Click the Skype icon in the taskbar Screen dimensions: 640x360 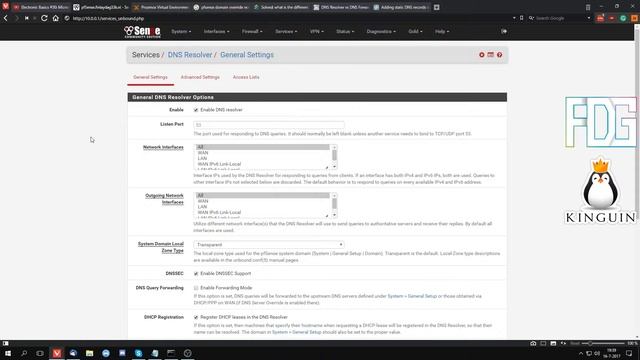click(138, 353)
